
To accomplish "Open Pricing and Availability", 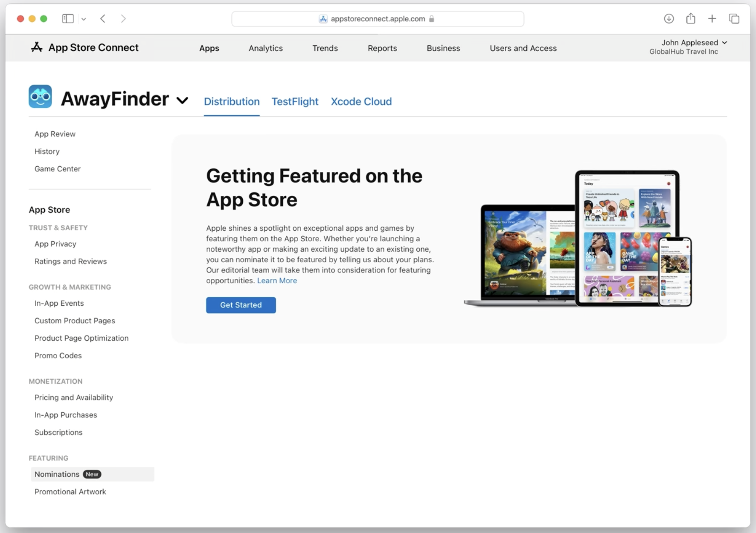I will 74,397.
